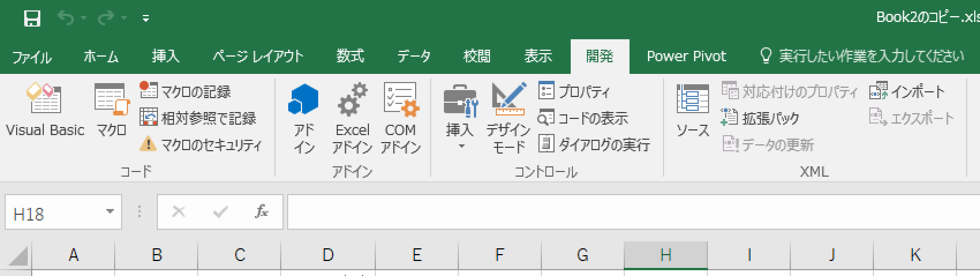The width and height of the screenshot is (980, 276).
Task: Select column F header
Action: tap(500, 255)
